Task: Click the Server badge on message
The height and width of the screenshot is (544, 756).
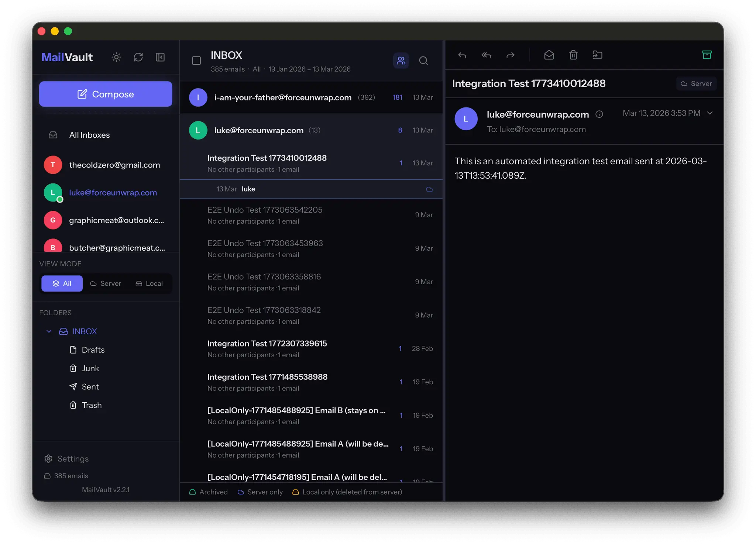Action: [x=696, y=84]
